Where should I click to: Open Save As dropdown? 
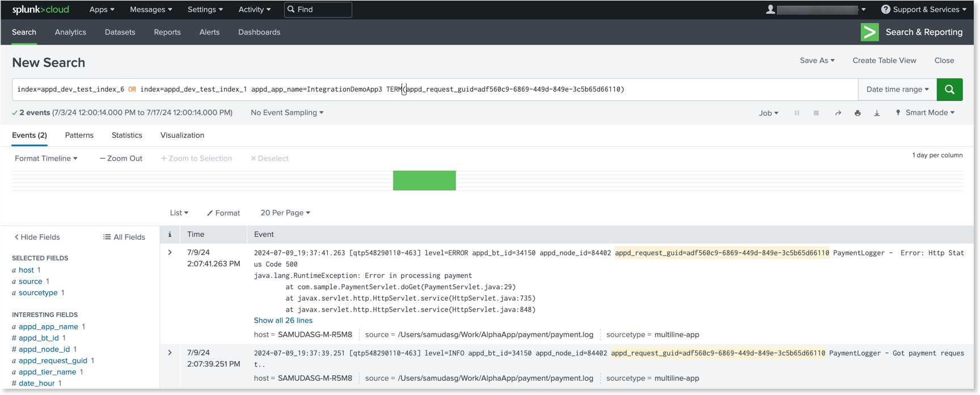pos(817,61)
